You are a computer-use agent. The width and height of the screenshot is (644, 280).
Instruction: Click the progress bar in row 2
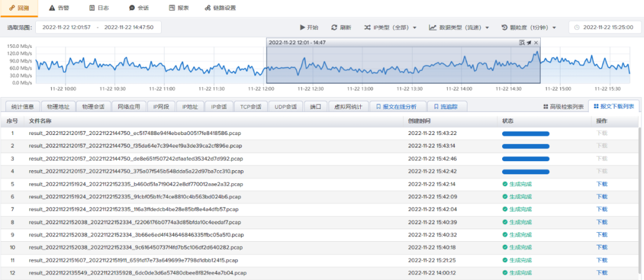click(526, 146)
